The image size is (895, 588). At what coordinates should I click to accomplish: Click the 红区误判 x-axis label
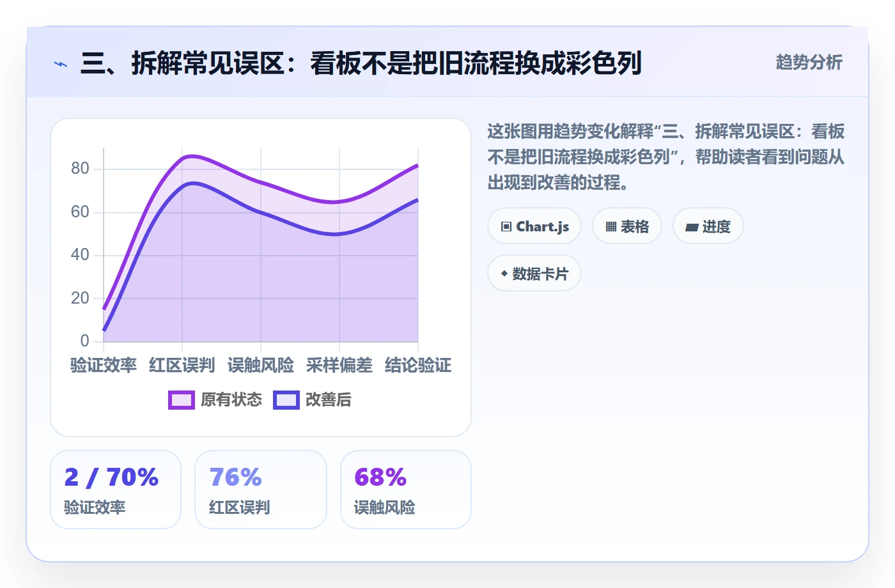[182, 366]
